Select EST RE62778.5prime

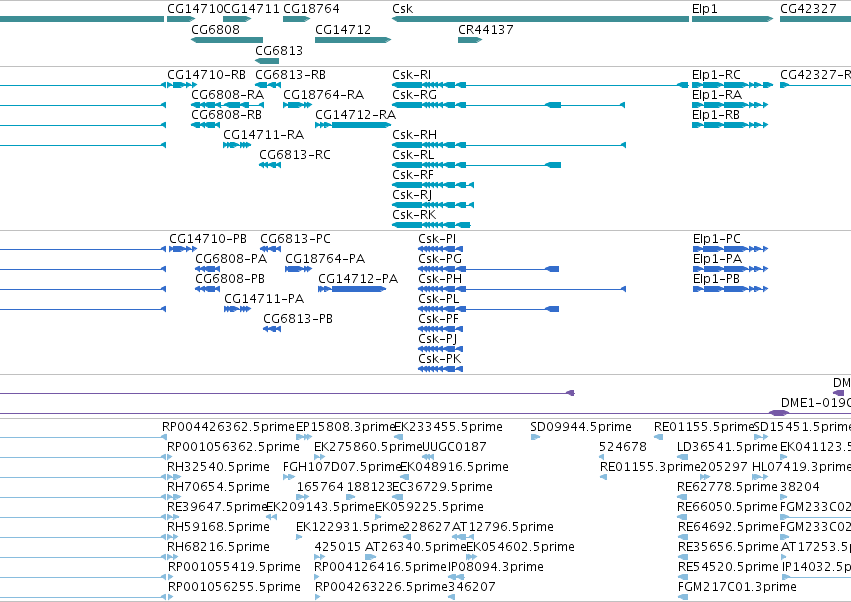[727, 487]
